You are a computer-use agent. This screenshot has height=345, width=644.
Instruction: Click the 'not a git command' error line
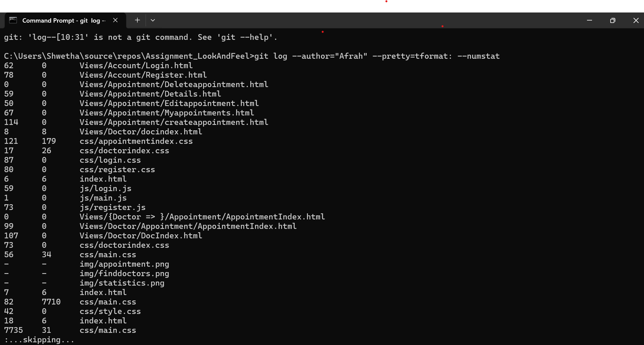coord(140,37)
